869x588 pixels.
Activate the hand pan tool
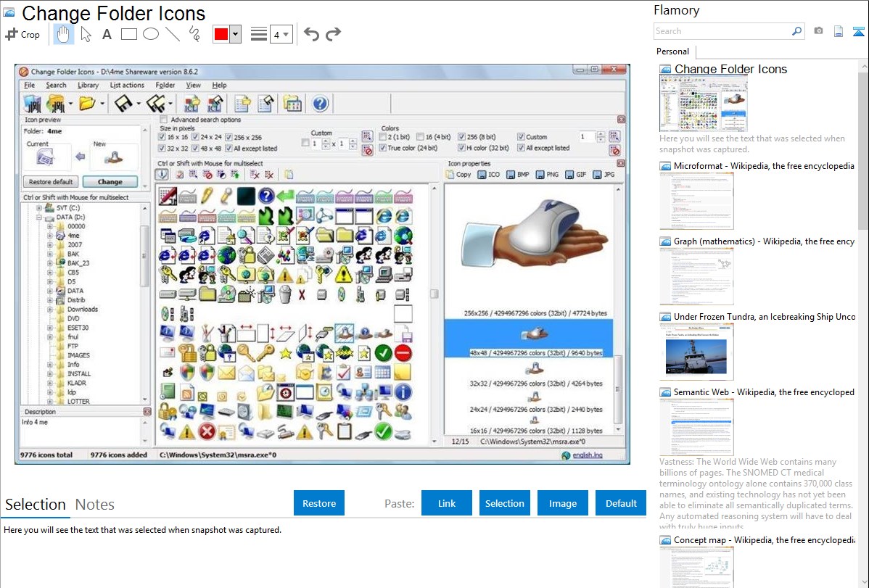tap(63, 34)
